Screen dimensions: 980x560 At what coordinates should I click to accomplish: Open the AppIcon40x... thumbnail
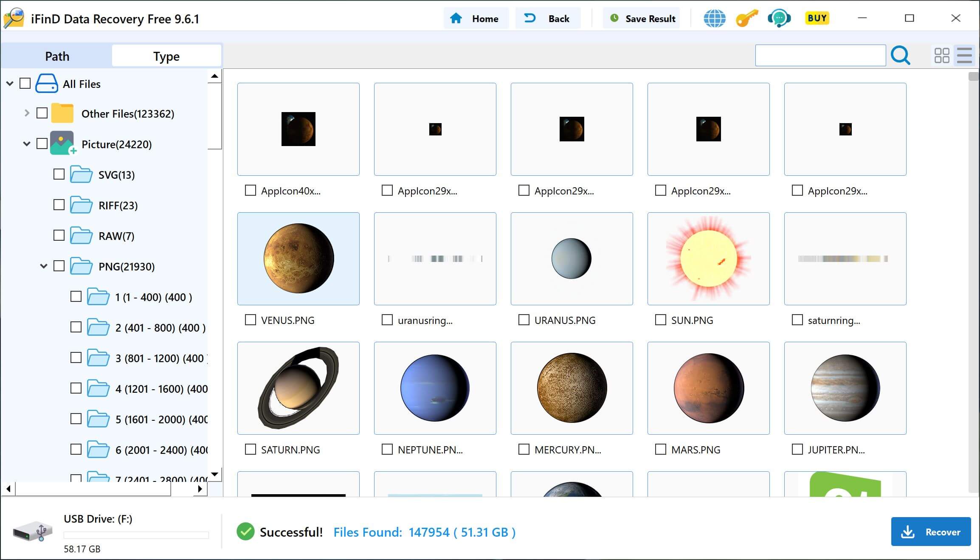[298, 129]
